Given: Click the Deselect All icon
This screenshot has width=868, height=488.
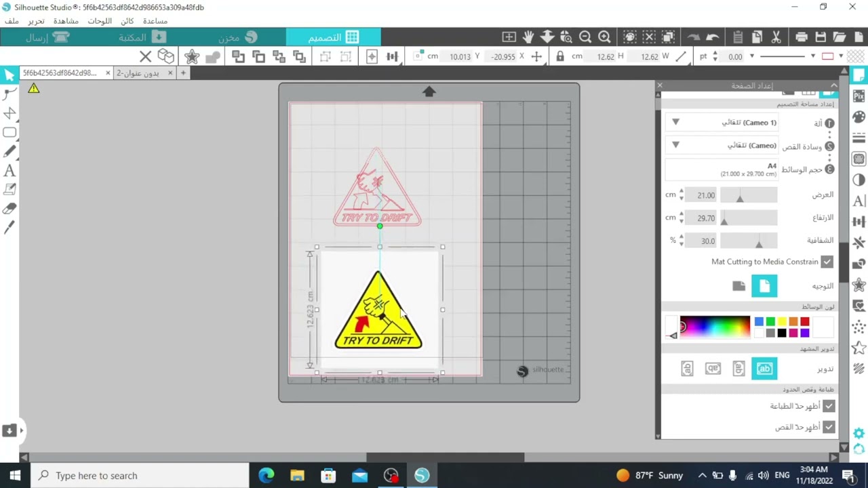Looking at the screenshot, I should (649, 37).
